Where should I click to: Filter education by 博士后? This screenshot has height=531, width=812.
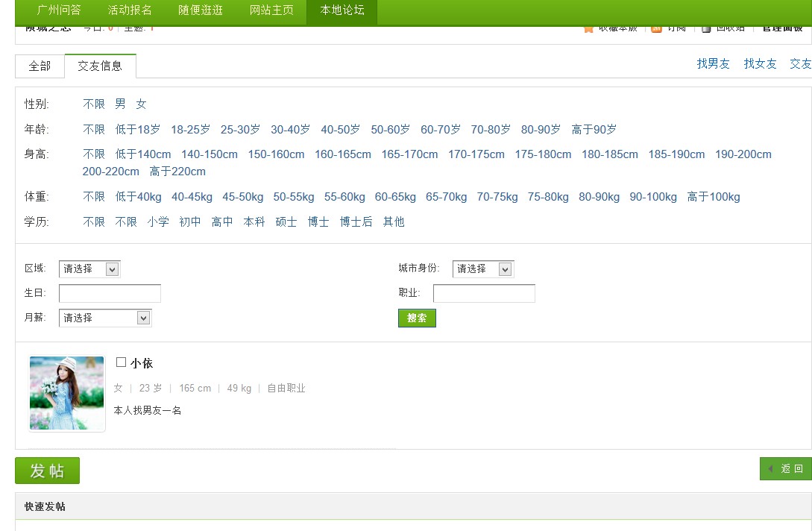pos(356,221)
